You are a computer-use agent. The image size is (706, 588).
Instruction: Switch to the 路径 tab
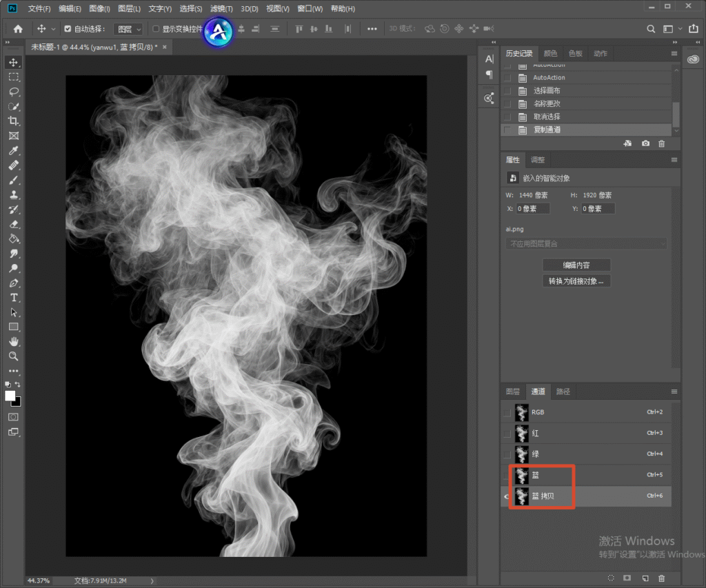click(563, 392)
